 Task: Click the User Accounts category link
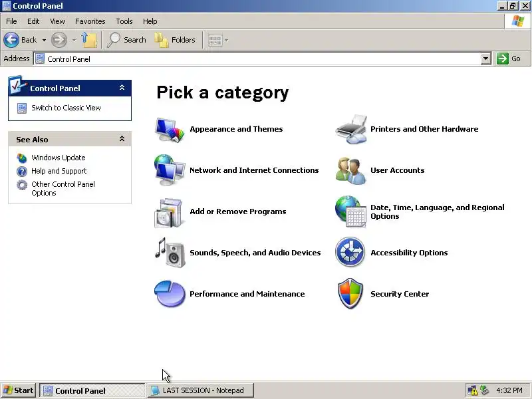point(397,170)
